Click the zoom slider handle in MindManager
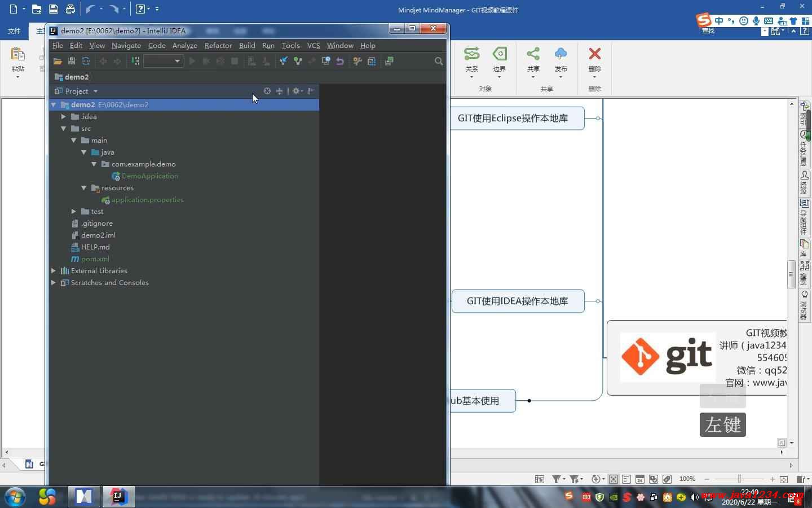812x508 pixels. (739, 479)
